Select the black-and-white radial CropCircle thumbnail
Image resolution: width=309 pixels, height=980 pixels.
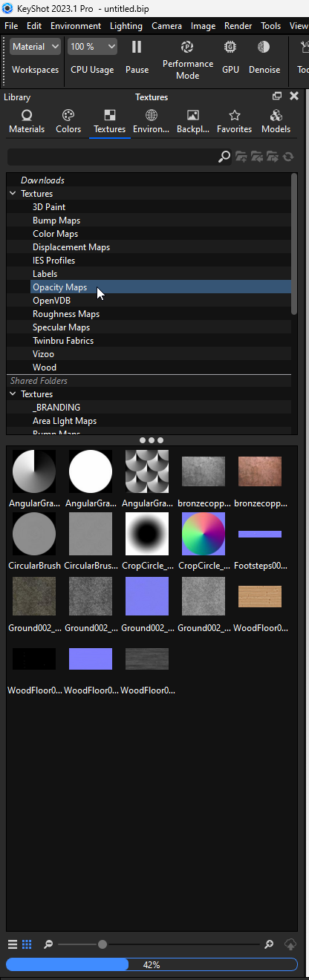click(x=147, y=534)
